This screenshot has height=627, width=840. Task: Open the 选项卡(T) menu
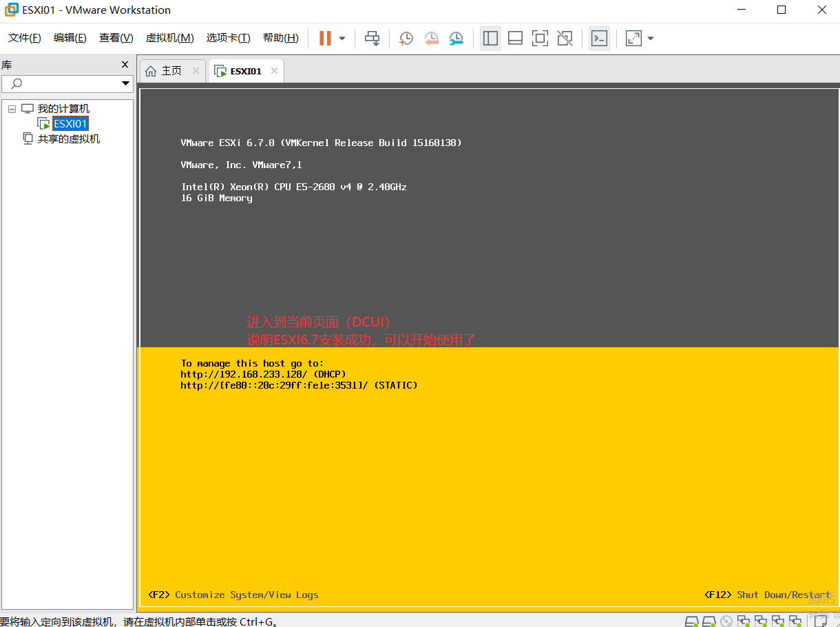[229, 38]
